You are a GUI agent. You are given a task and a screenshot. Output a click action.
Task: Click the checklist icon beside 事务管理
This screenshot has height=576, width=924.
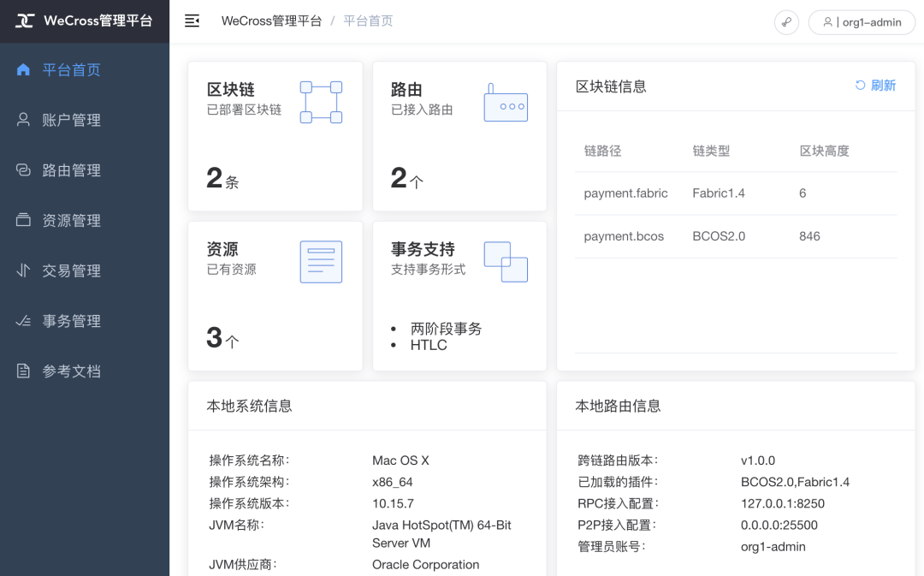(23, 321)
